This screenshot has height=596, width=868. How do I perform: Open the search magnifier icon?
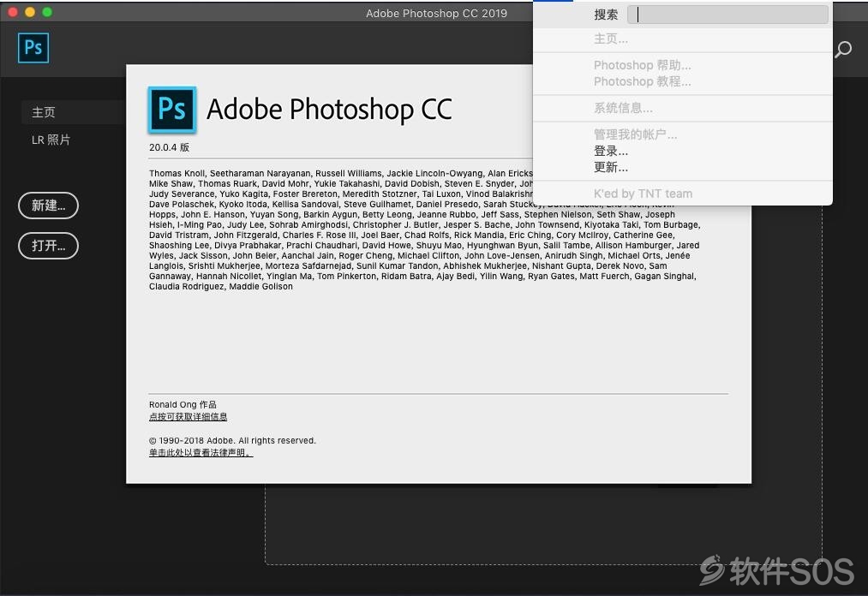coord(843,50)
